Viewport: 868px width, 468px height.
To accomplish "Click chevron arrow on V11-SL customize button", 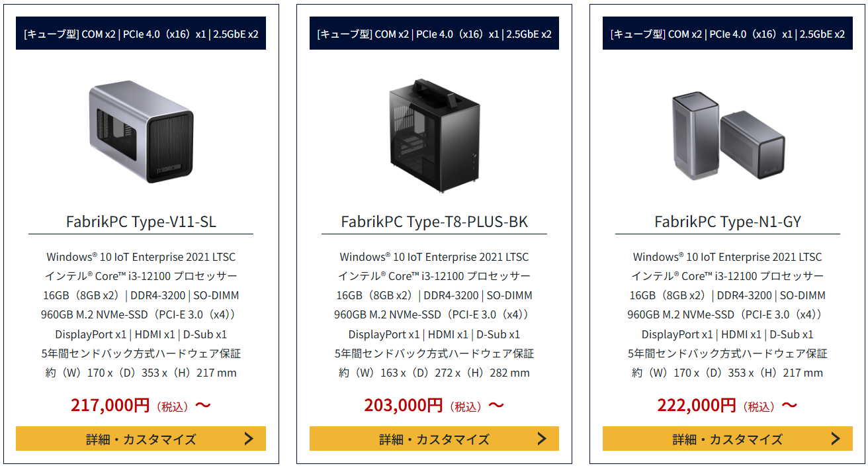I will [x=249, y=438].
